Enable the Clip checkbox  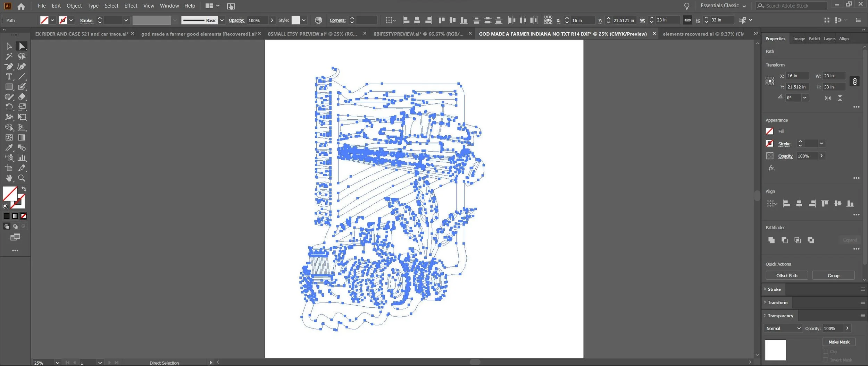pos(826,351)
